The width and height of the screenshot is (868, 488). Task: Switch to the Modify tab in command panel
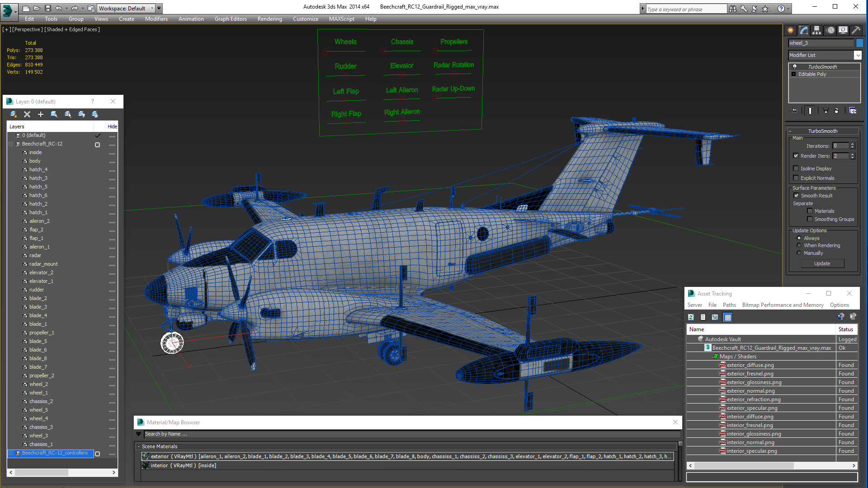click(803, 30)
